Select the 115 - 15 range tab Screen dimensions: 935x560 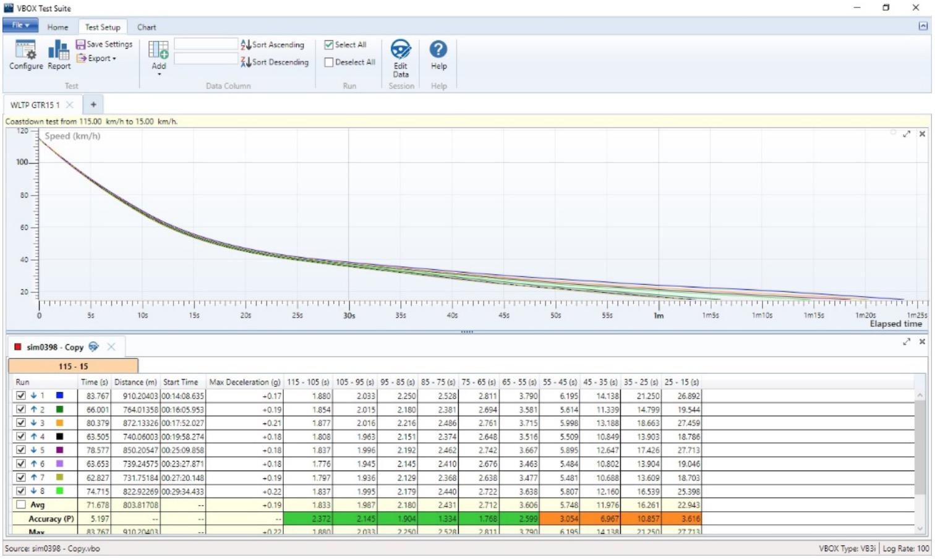[x=73, y=366]
